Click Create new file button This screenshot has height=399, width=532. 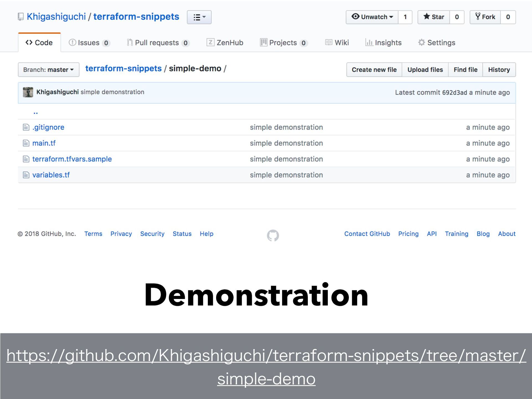point(374,70)
